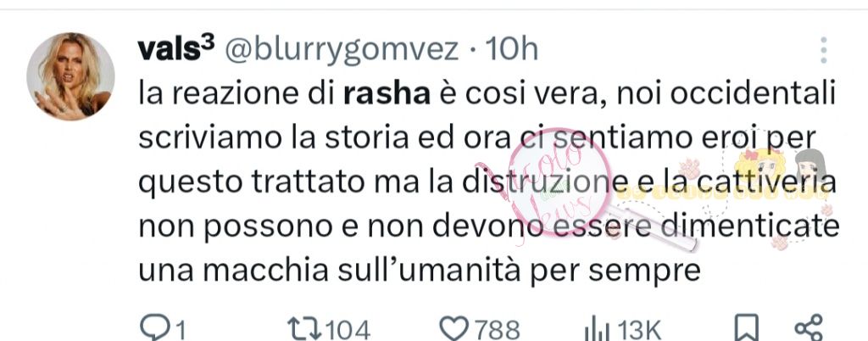Open the views bar chart icon
Viewport: 868px width, 341px height.
tap(598, 330)
